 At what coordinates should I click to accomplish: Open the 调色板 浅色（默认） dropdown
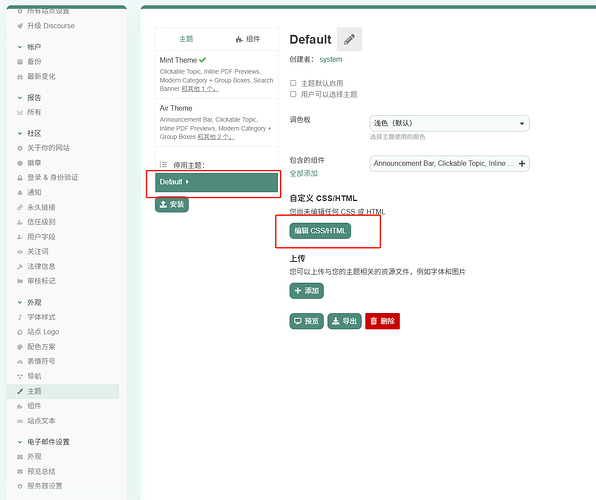click(x=449, y=123)
